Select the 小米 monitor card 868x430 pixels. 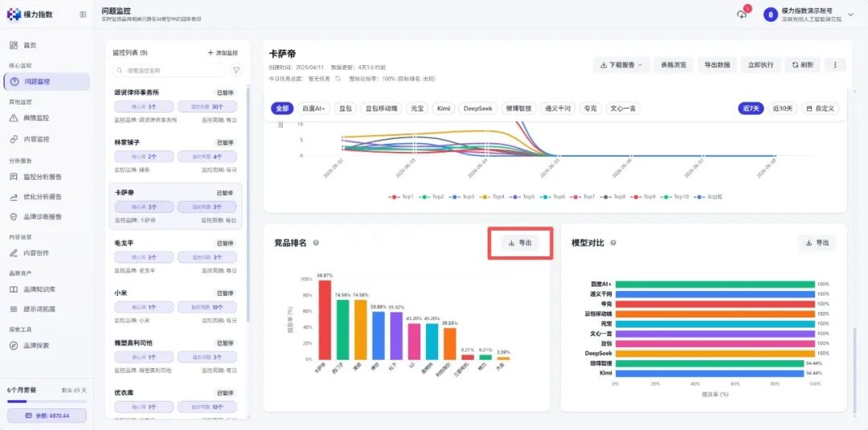tap(175, 307)
